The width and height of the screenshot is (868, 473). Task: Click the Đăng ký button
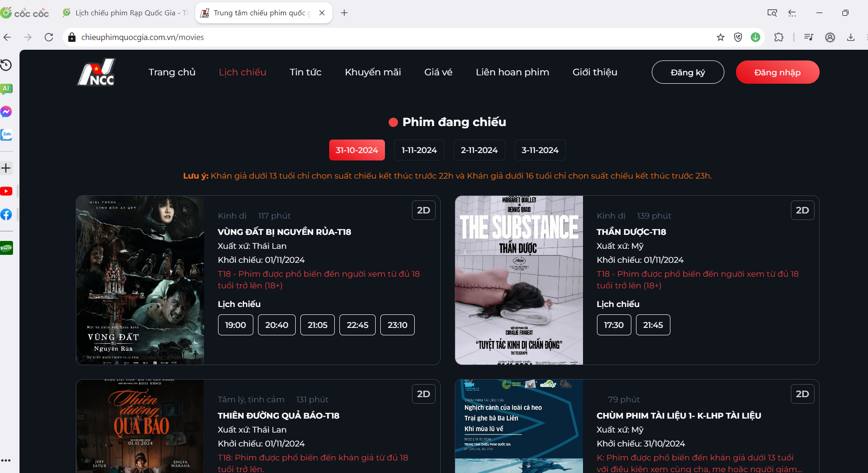[688, 72]
